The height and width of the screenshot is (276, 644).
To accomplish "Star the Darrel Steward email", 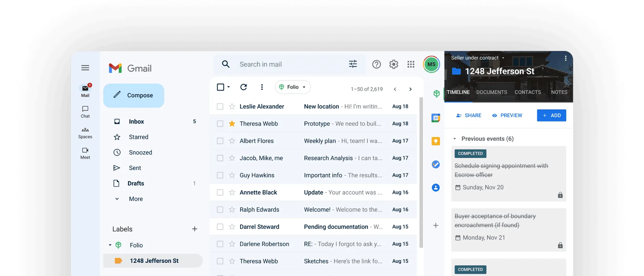I will [x=232, y=227].
